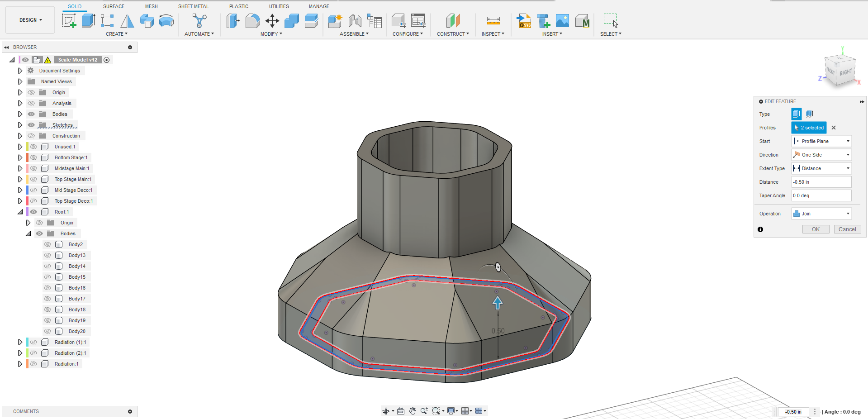This screenshot has height=419, width=868.
Task: Click the Zoom Window tool
Action: pyautogui.click(x=436, y=411)
